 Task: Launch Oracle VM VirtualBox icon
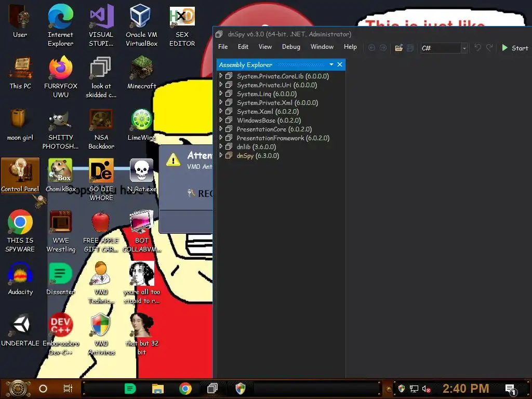click(x=141, y=25)
